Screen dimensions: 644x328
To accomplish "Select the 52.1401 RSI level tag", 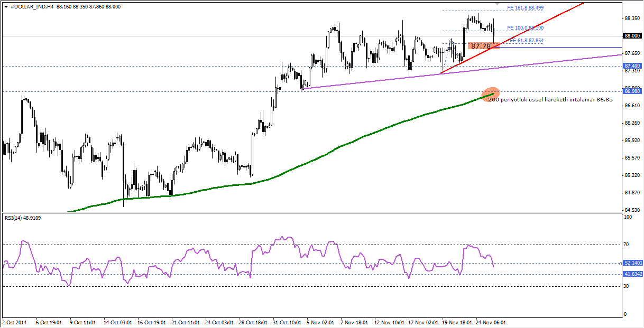I will pos(633,263).
